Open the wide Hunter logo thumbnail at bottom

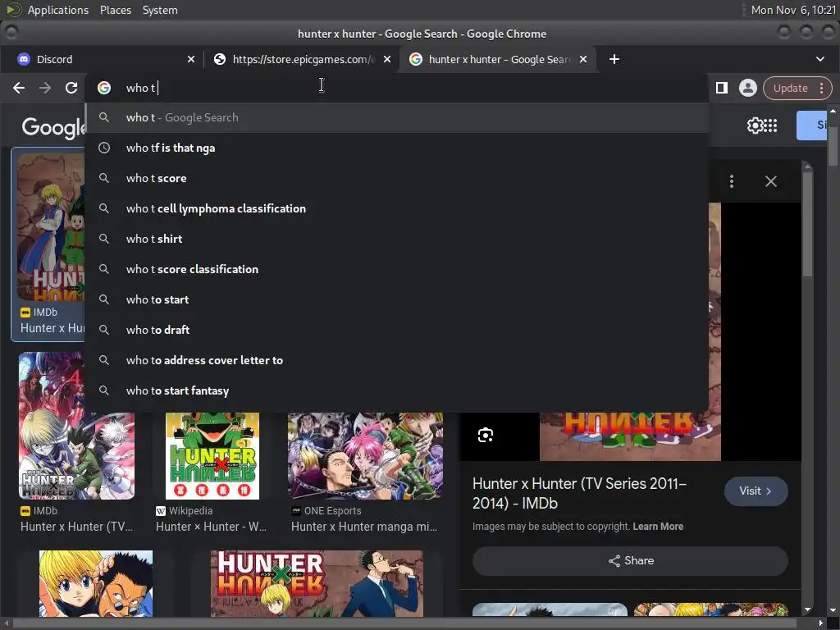[x=317, y=583]
